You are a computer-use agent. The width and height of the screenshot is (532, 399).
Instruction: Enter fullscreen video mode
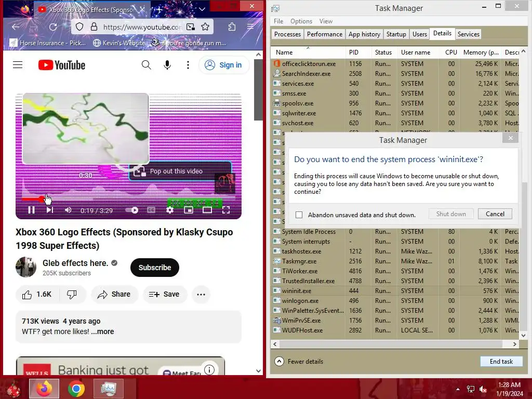[226, 210]
